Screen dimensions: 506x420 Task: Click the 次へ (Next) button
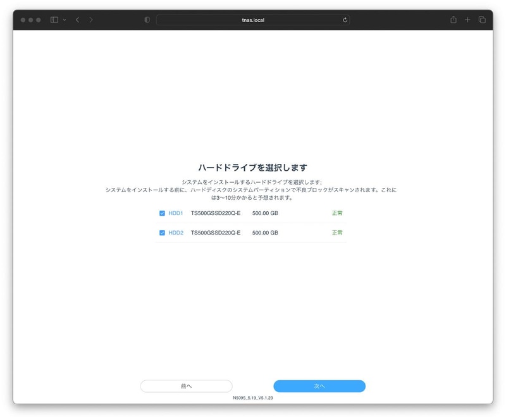coord(319,386)
